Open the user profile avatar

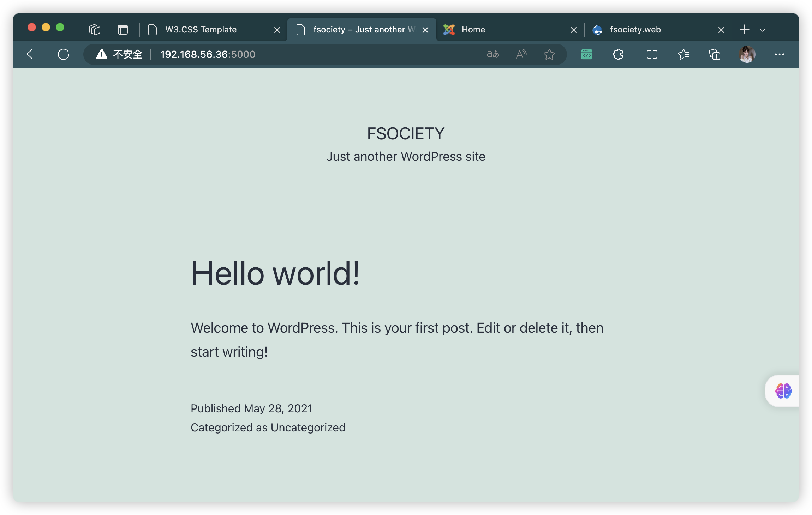[747, 54]
